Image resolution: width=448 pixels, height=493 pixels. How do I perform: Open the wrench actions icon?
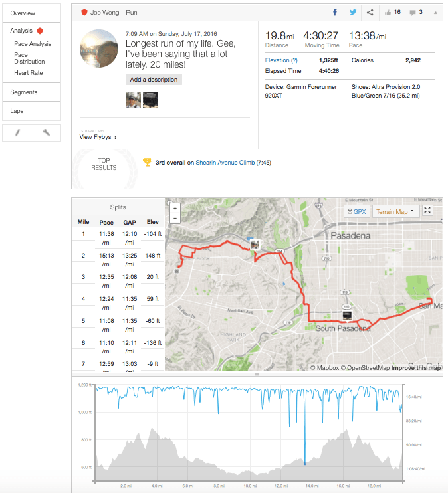coord(46,132)
